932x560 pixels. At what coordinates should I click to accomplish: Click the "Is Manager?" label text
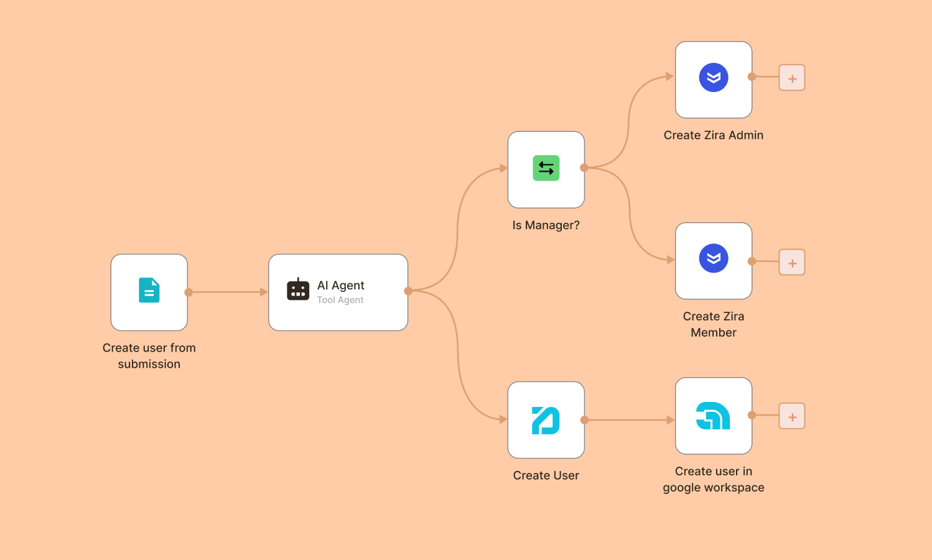pos(546,225)
